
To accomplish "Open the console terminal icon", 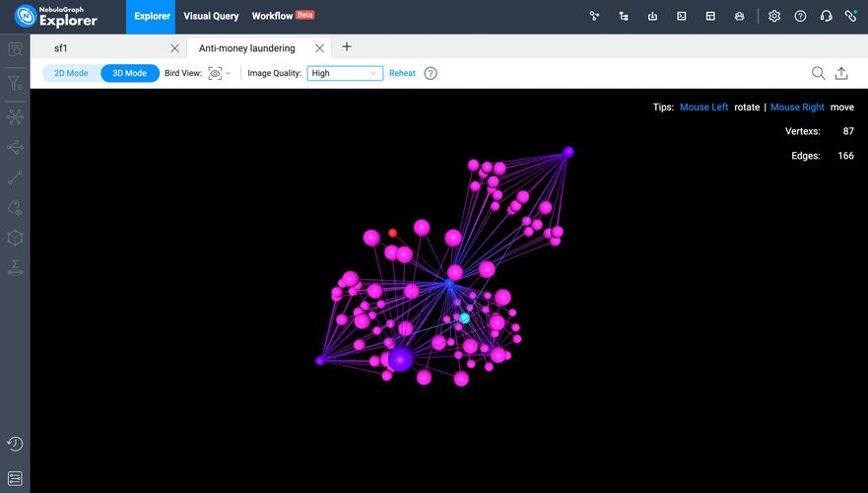I will [x=682, y=16].
